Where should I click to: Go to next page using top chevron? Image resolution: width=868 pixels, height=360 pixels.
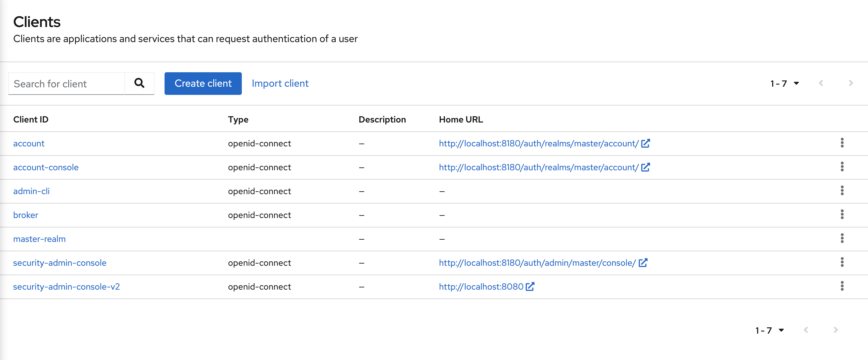coord(850,83)
